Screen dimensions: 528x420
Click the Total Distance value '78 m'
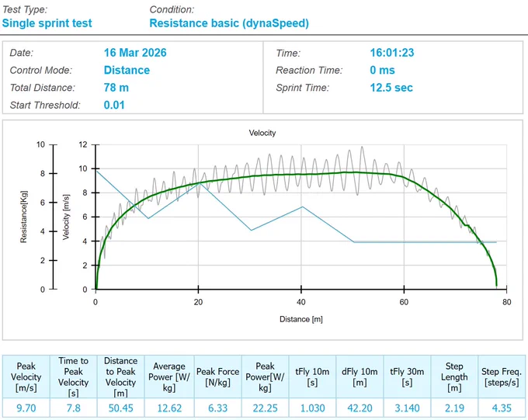point(116,88)
